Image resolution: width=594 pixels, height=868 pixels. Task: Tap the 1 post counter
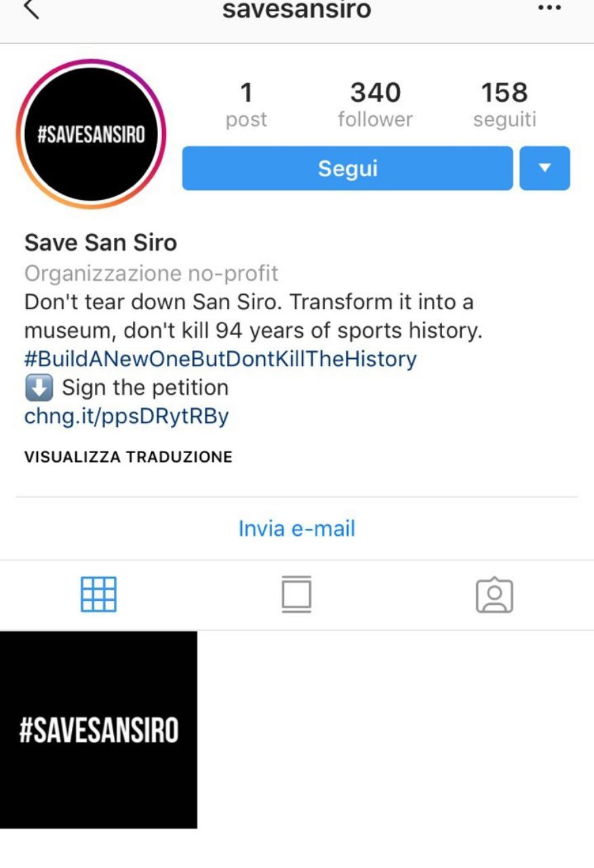246,105
